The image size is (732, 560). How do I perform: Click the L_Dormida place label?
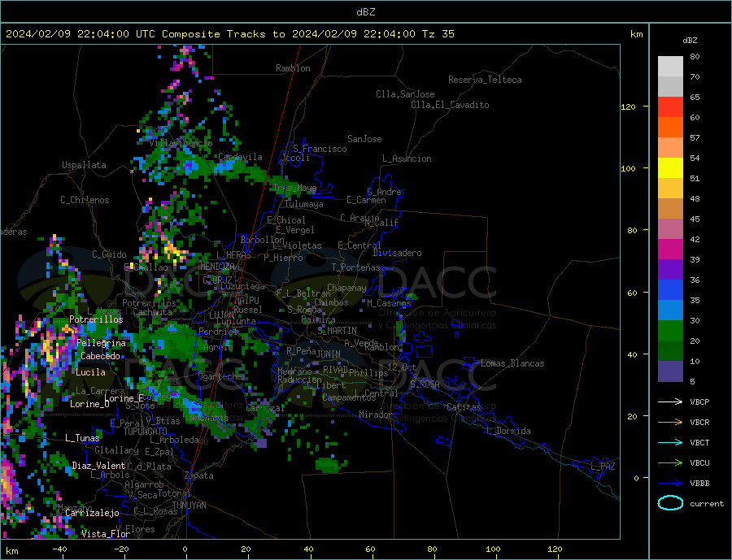click(509, 431)
